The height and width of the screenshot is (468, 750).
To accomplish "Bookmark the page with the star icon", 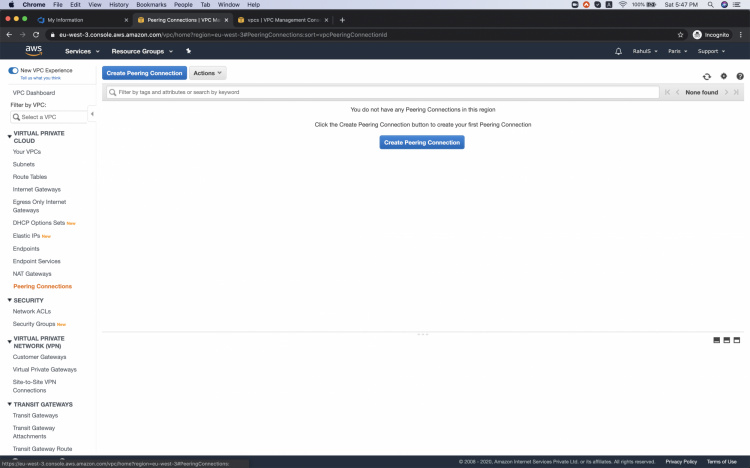I will point(681,34).
